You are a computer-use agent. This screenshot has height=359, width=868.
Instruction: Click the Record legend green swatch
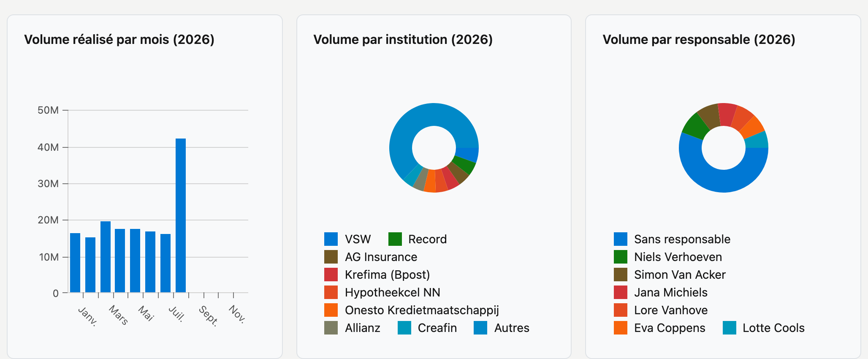click(395, 239)
